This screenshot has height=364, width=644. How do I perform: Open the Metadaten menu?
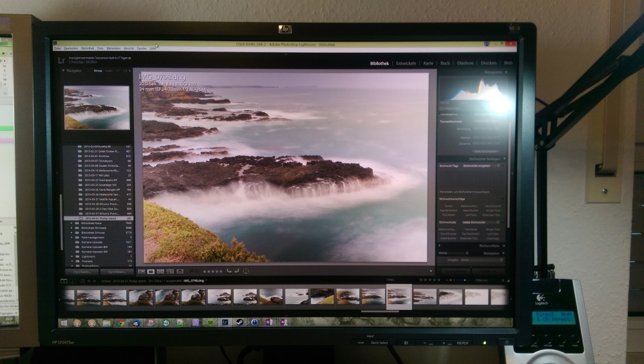pyautogui.click(x=113, y=48)
